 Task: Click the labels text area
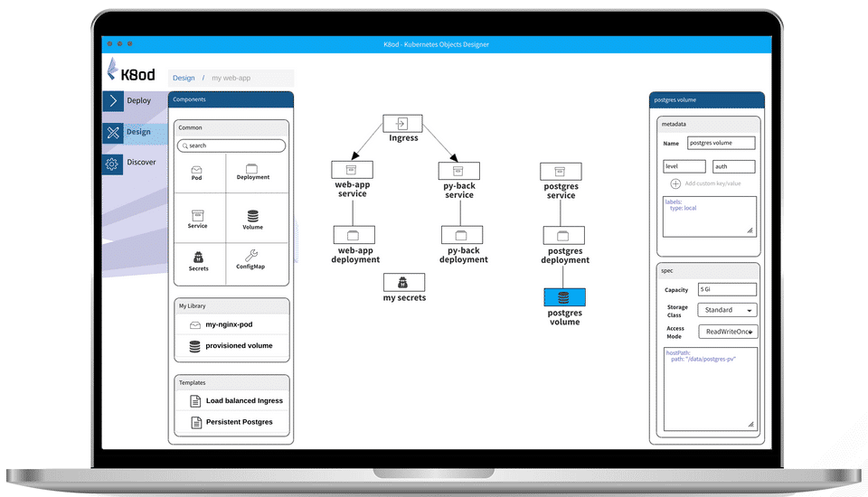click(x=709, y=217)
